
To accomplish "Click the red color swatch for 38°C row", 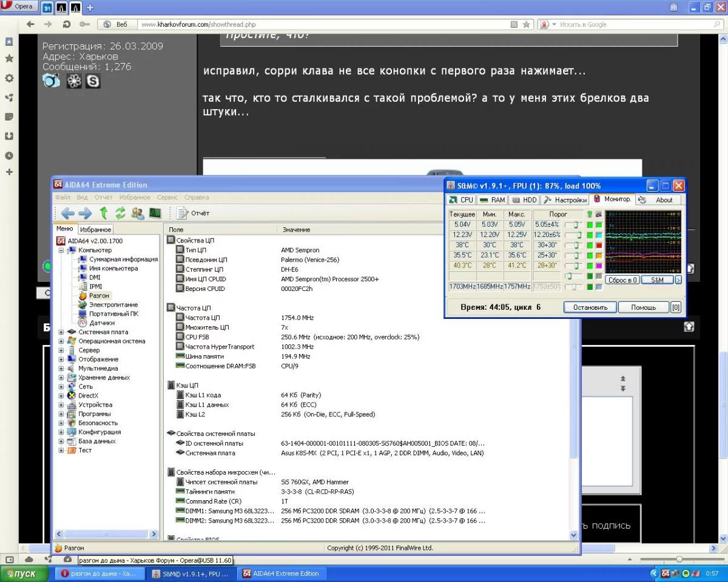I will (599, 245).
